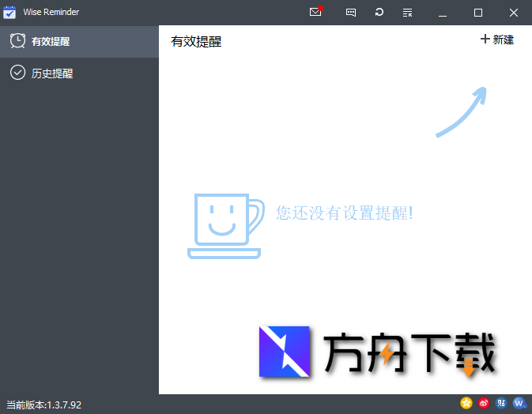Share via the red Weibo icon
Image resolution: width=532 pixels, height=414 pixels.
484,403
